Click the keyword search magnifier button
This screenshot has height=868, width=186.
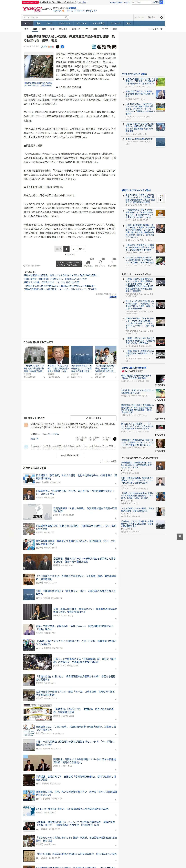click(x=66, y=18)
